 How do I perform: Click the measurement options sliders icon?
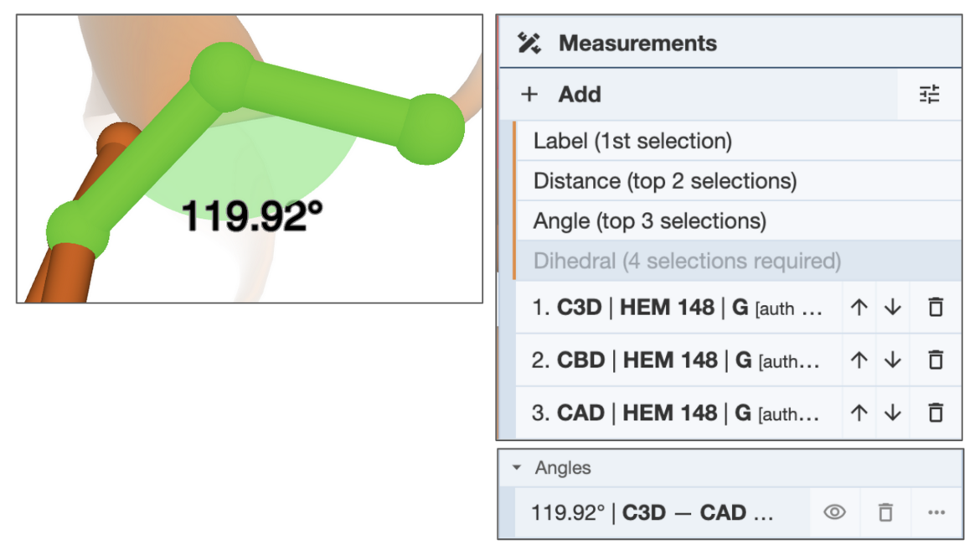click(929, 95)
